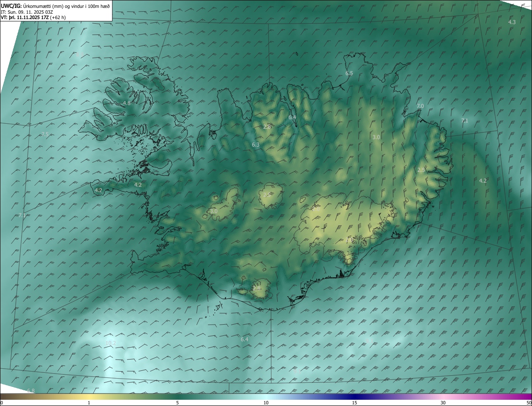Click the 3.0 value inside the western glacier outline
Screen dimensions: 532x406
pyautogui.click(x=214, y=211)
